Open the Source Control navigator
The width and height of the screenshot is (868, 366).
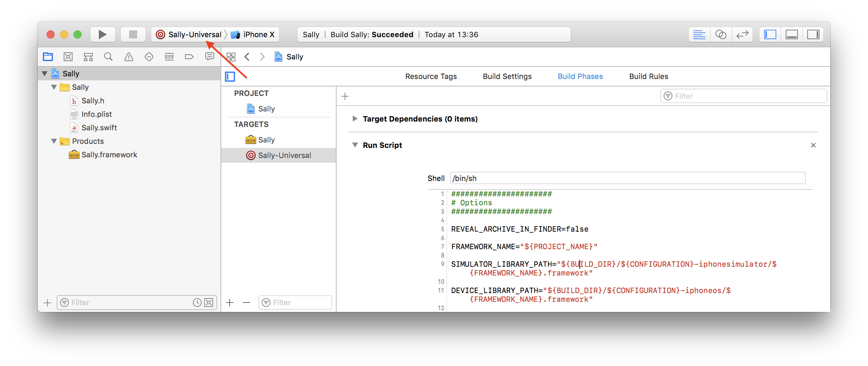(68, 57)
